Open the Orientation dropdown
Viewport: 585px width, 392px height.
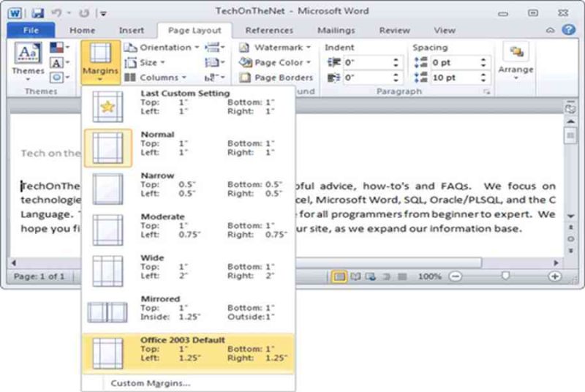pos(162,48)
